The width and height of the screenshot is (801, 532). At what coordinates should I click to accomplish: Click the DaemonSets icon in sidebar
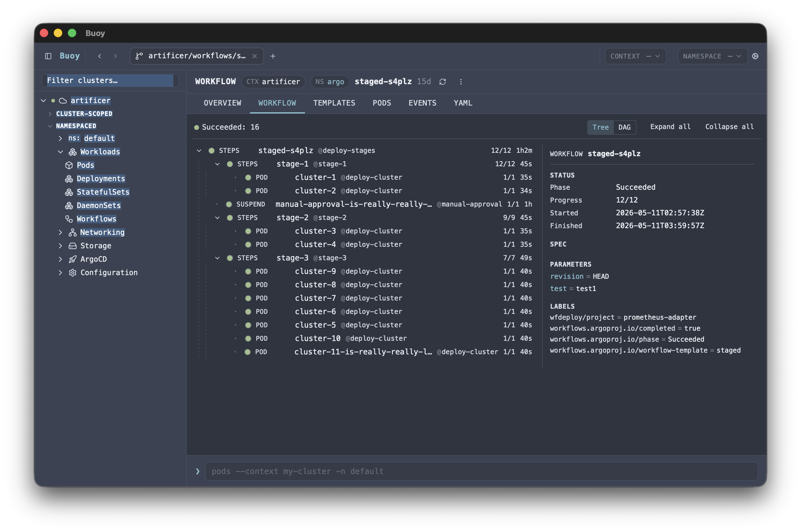pos(69,205)
